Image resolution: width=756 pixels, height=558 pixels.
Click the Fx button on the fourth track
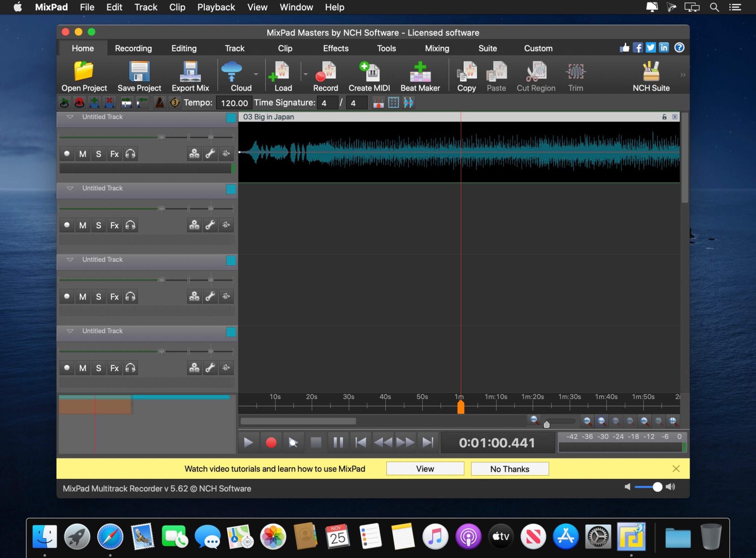(x=114, y=368)
